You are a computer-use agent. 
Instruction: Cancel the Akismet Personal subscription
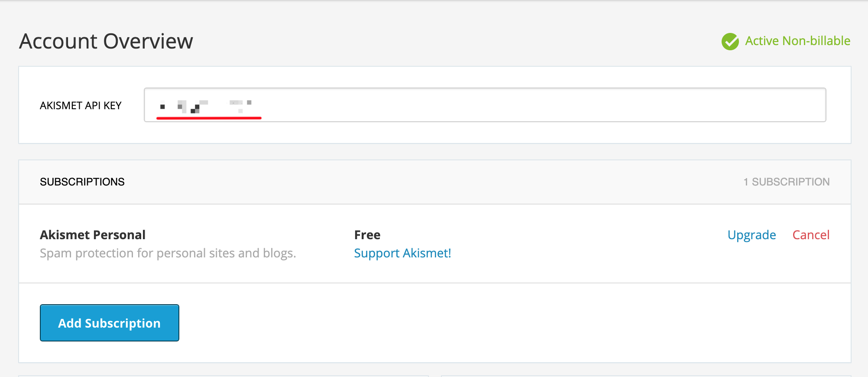pos(811,235)
